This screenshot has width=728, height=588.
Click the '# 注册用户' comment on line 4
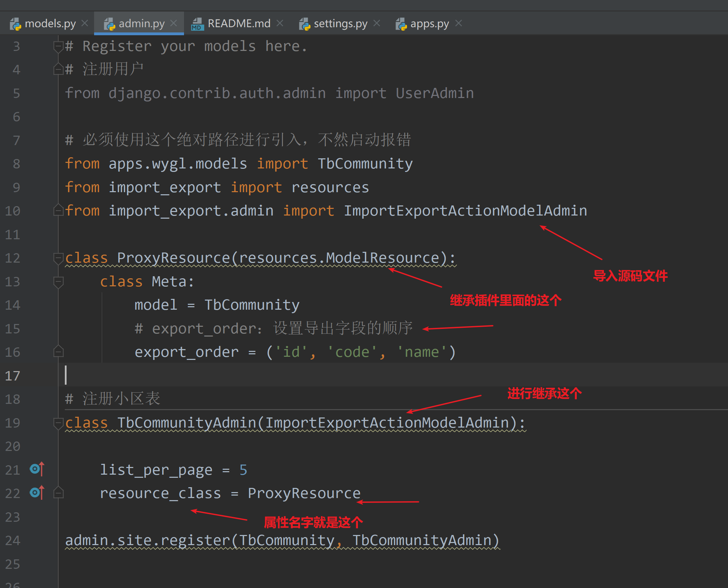pyautogui.click(x=104, y=69)
